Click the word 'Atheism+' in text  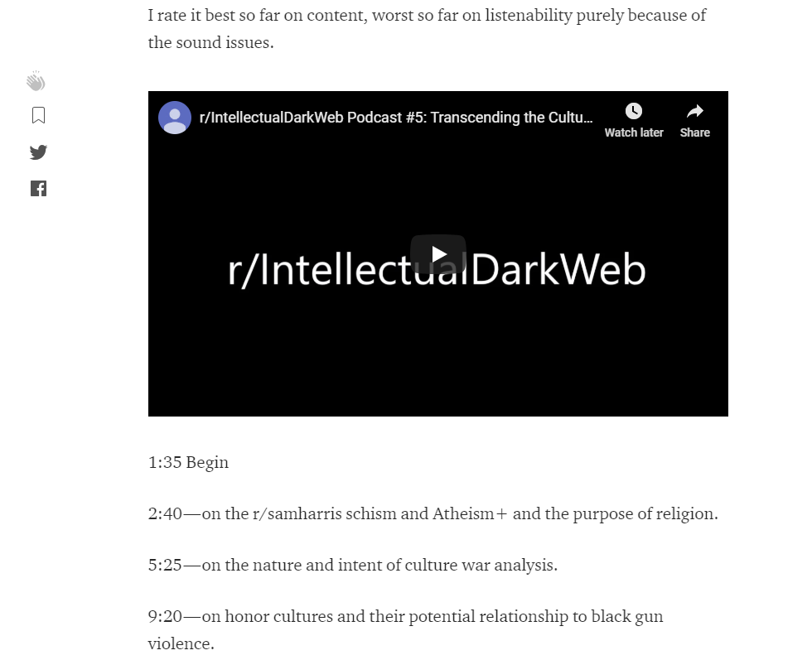point(471,513)
